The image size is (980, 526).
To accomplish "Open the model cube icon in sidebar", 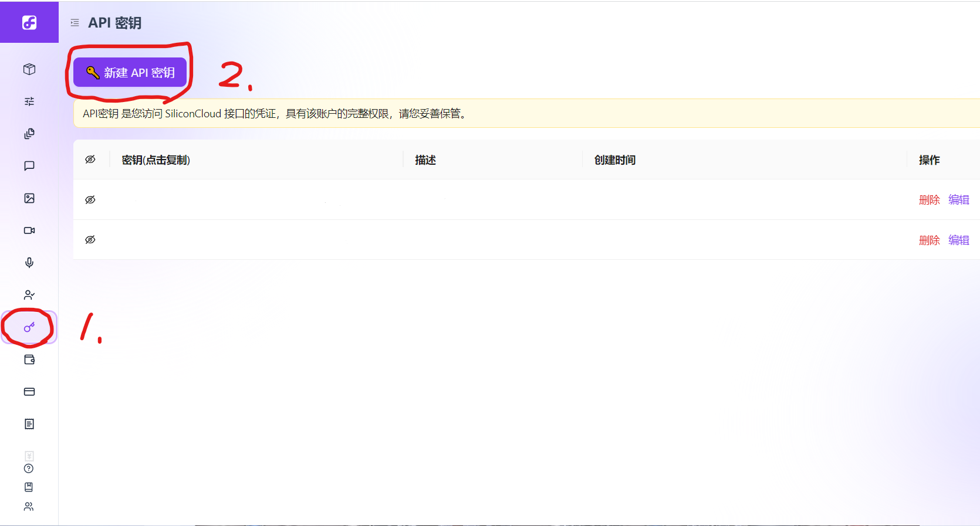I will coord(29,69).
